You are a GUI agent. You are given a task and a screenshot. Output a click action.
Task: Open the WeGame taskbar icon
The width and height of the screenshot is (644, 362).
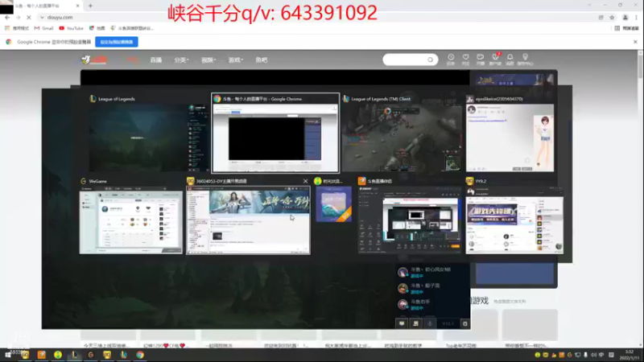(91, 355)
